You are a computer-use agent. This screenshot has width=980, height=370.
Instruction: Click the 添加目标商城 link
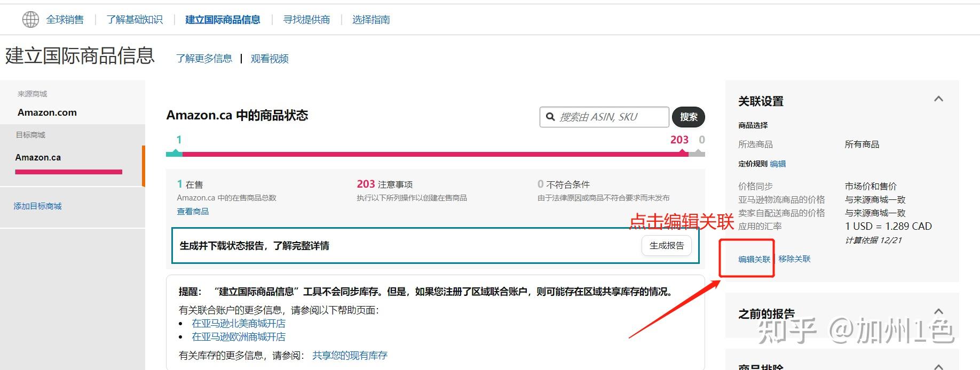click(37, 206)
